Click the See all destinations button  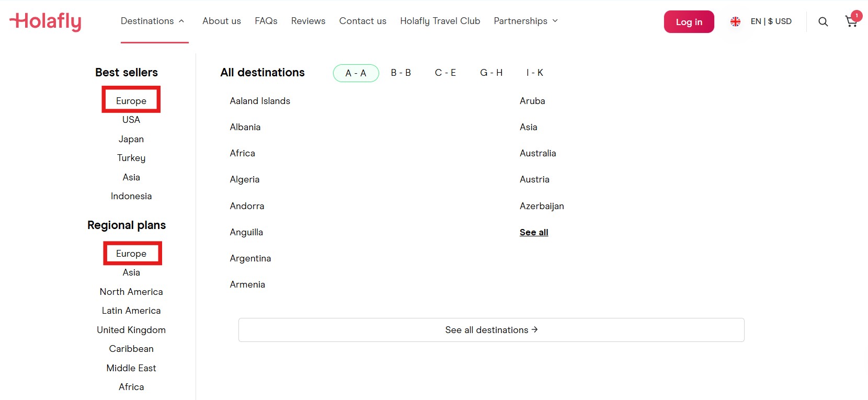[492, 330]
